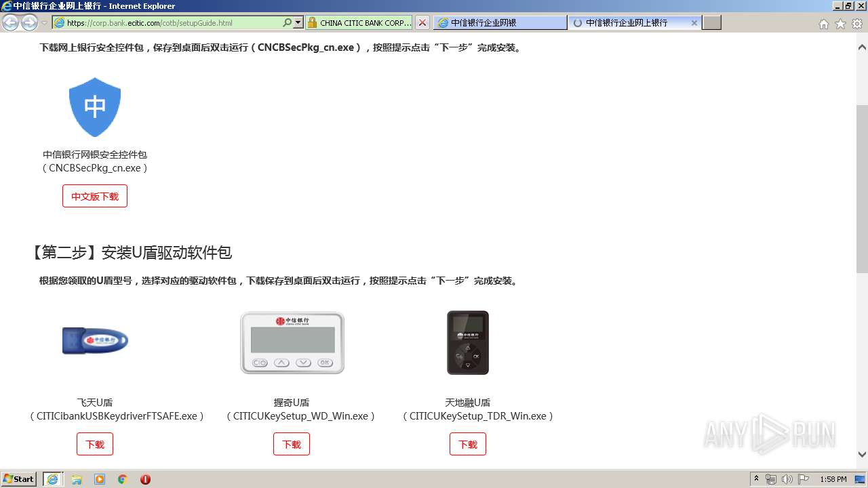Click the 飞天U盾 USB key image

(95, 340)
